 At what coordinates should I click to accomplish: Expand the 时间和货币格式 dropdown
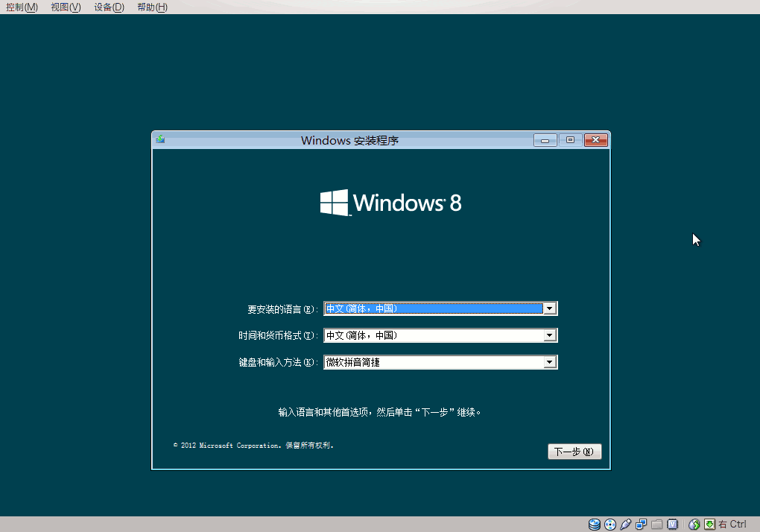(x=550, y=335)
